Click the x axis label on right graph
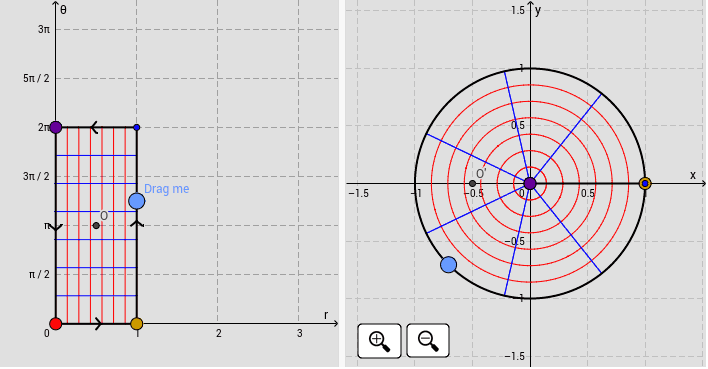Screen dimensions: 708x369 click(693, 175)
